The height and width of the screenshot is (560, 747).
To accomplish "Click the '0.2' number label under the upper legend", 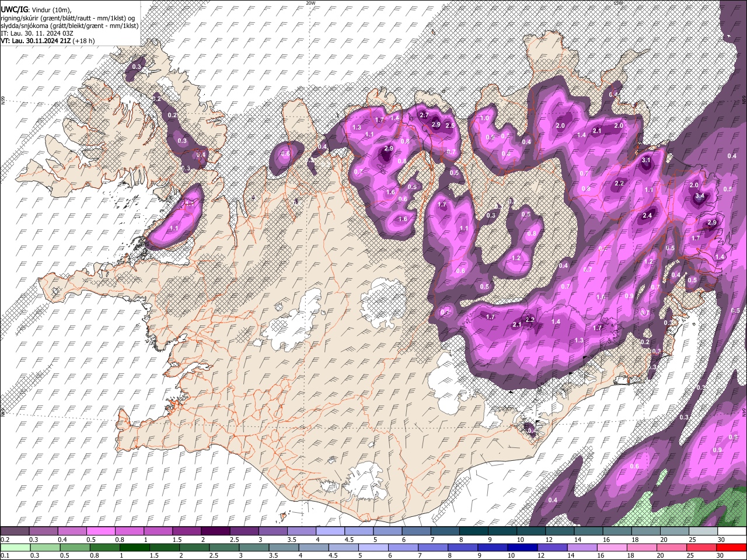I will 5,540.
